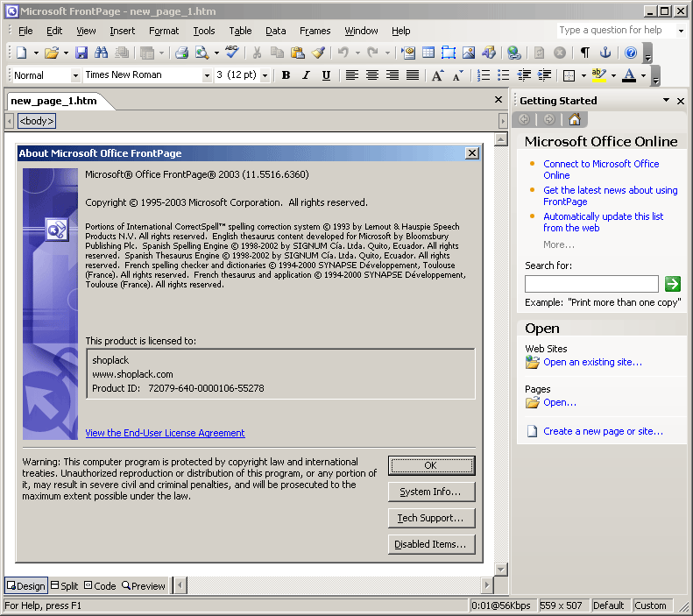
Task: Click the Disabled Items button
Action: click(x=431, y=544)
